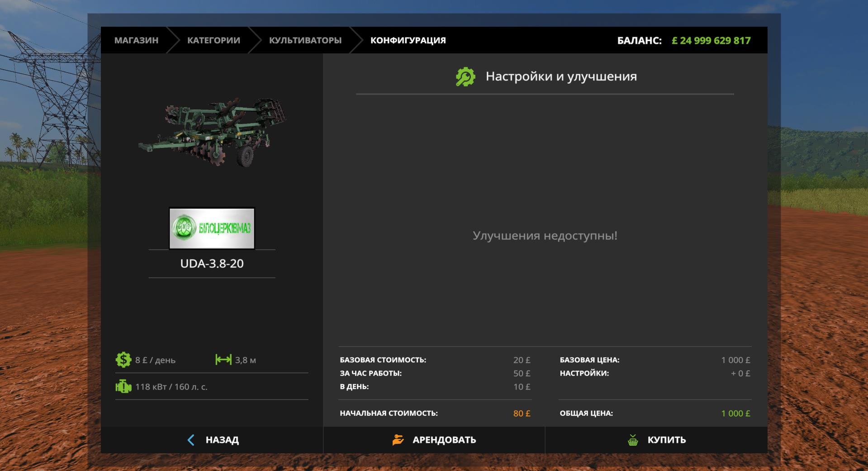Click the UDA-3.8-20 model name

(212, 264)
